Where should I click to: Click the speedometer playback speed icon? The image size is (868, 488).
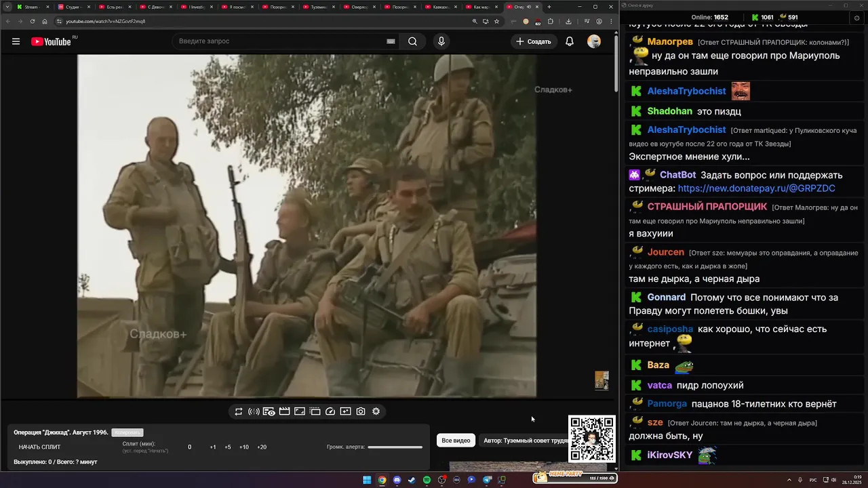coord(330,411)
